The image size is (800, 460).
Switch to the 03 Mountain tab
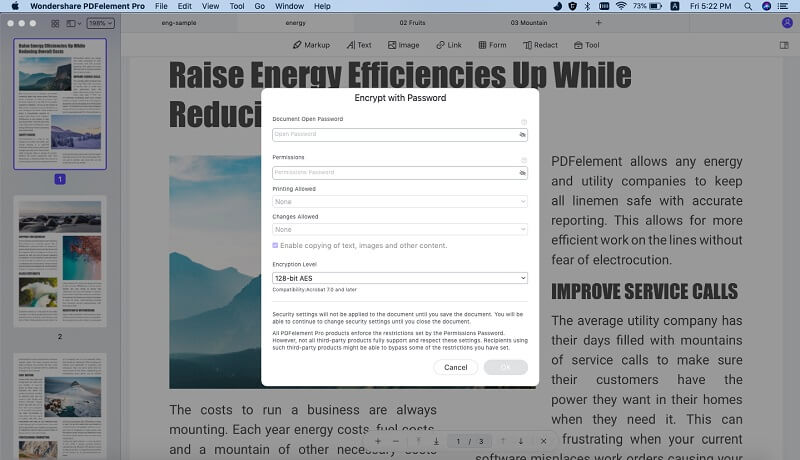(x=529, y=23)
